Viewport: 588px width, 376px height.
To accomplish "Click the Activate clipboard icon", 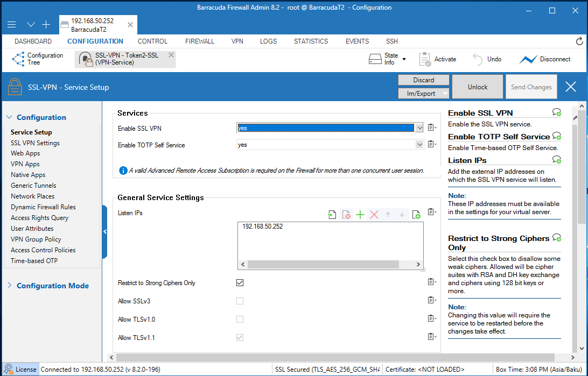I will [425, 59].
